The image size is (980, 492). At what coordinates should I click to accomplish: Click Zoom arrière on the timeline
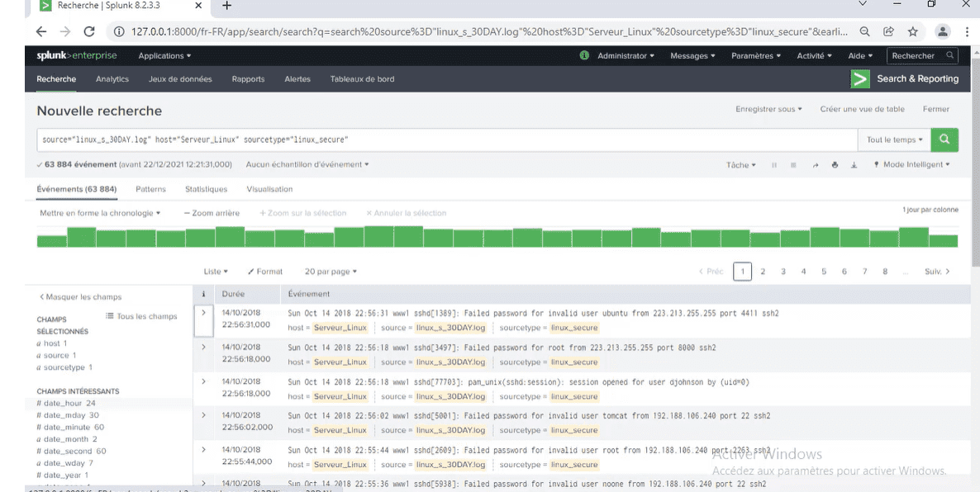(212, 213)
